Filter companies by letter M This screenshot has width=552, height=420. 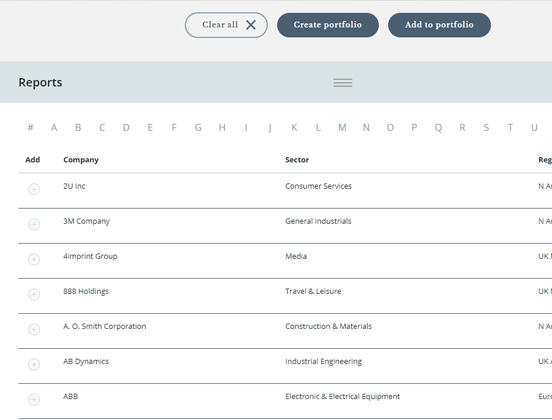tap(342, 127)
